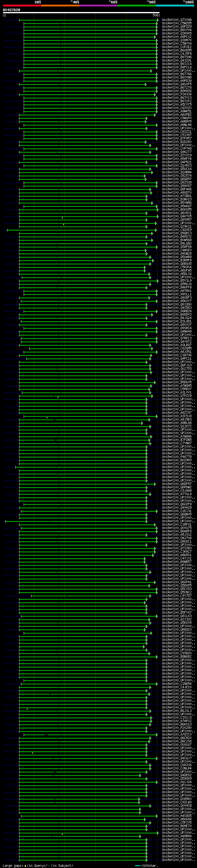Open hit UniRef100_Q9FDZ9
Viewport: 197px width, 868px height.
click(177, 26)
